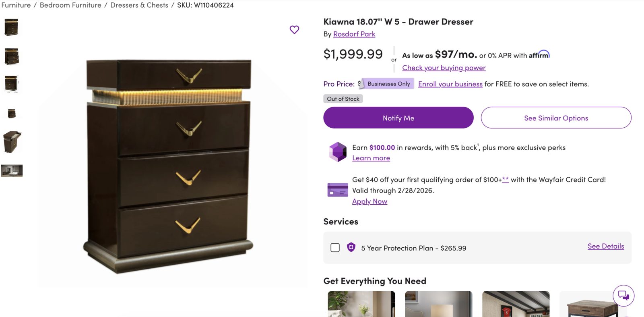Open the Rosdorf Park brand link
This screenshot has height=317, width=644.
pyautogui.click(x=354, y=34)
